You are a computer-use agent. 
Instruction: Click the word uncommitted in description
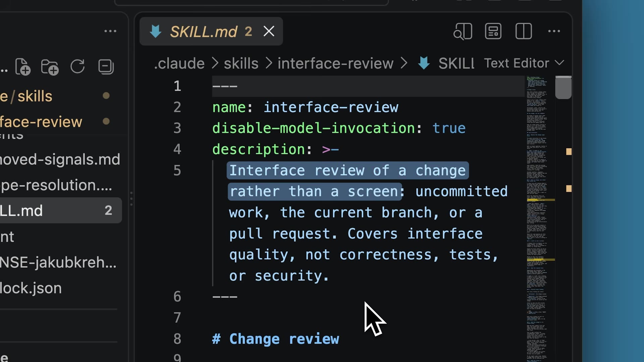point(462,191)
